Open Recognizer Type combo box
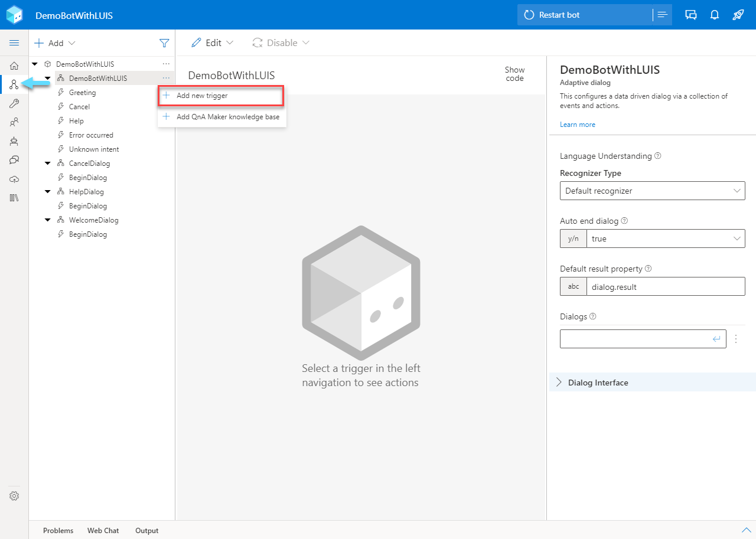This screenshot has height=539, width=756. (653, 191)
